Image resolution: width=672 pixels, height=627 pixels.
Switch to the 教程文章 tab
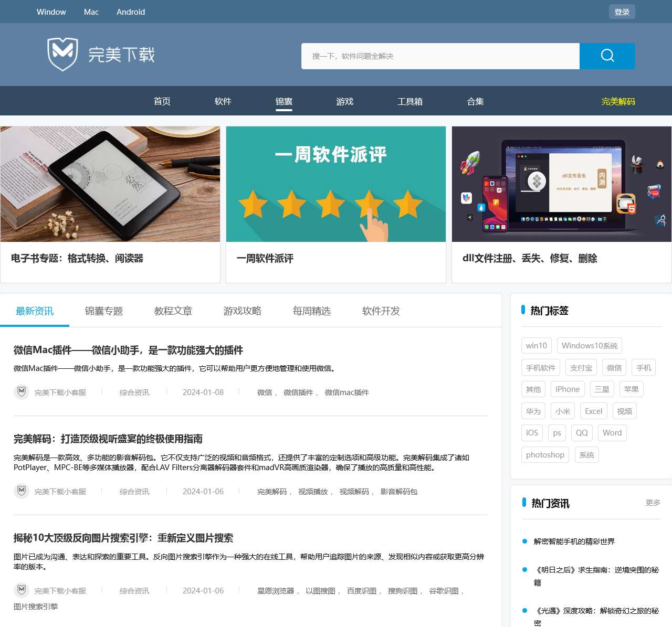point(173,311)
